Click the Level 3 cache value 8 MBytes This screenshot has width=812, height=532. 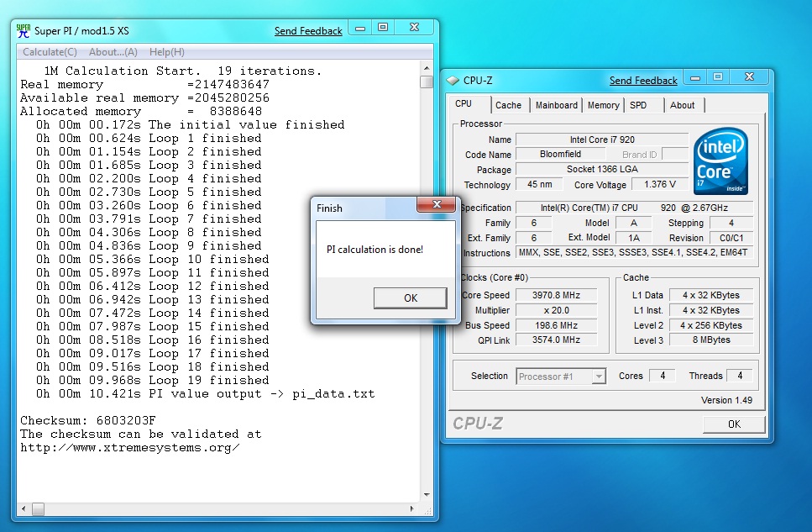(711, 340)
